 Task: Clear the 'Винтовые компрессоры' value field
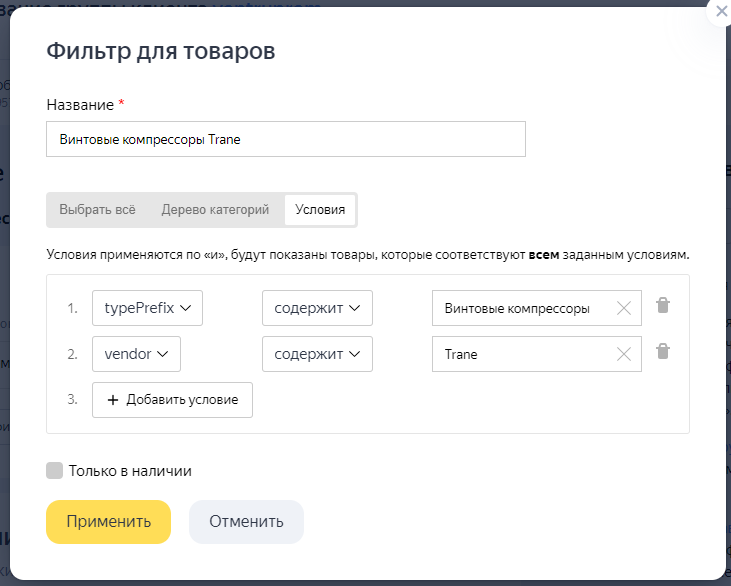624,308
